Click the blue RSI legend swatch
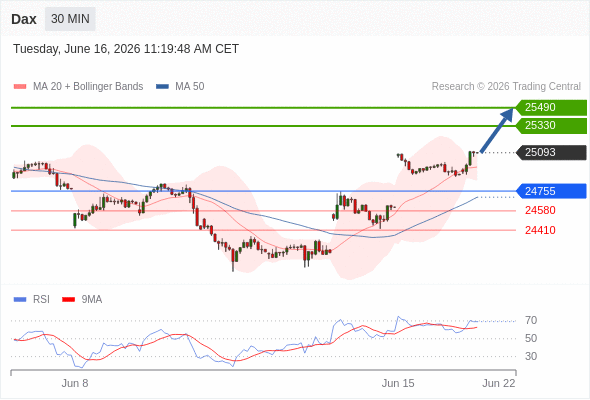590x400 pixels. pos(20,300)
